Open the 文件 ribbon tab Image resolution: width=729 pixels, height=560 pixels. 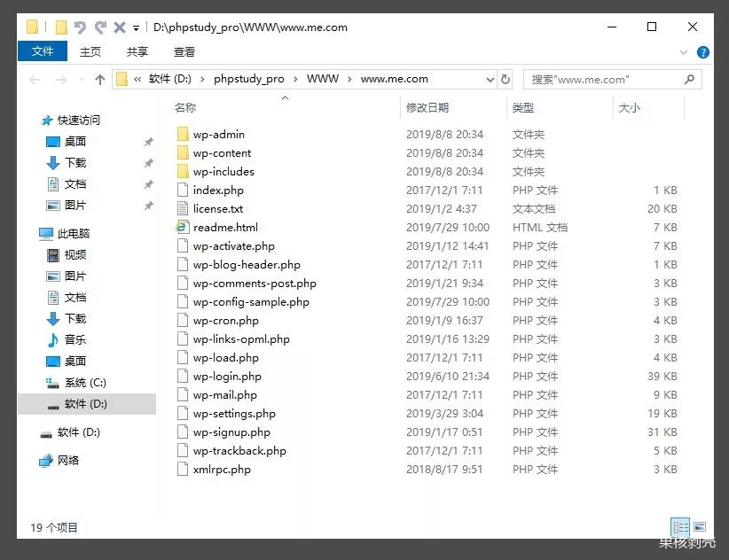43,51
